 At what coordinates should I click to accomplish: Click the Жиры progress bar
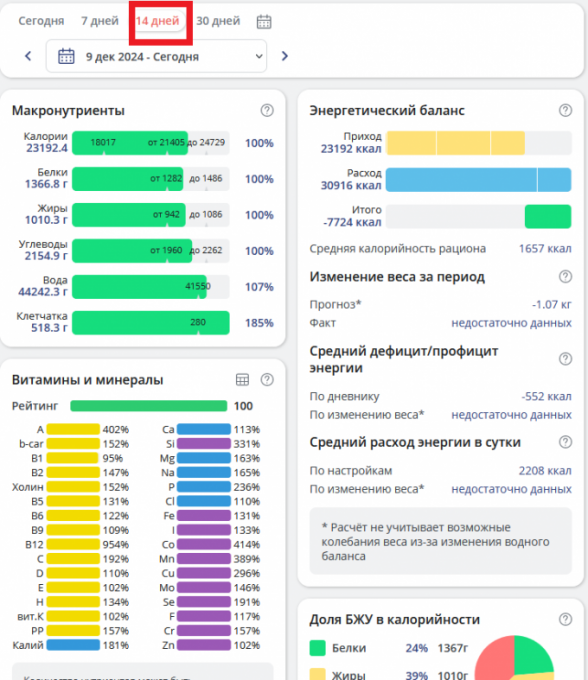150,215
